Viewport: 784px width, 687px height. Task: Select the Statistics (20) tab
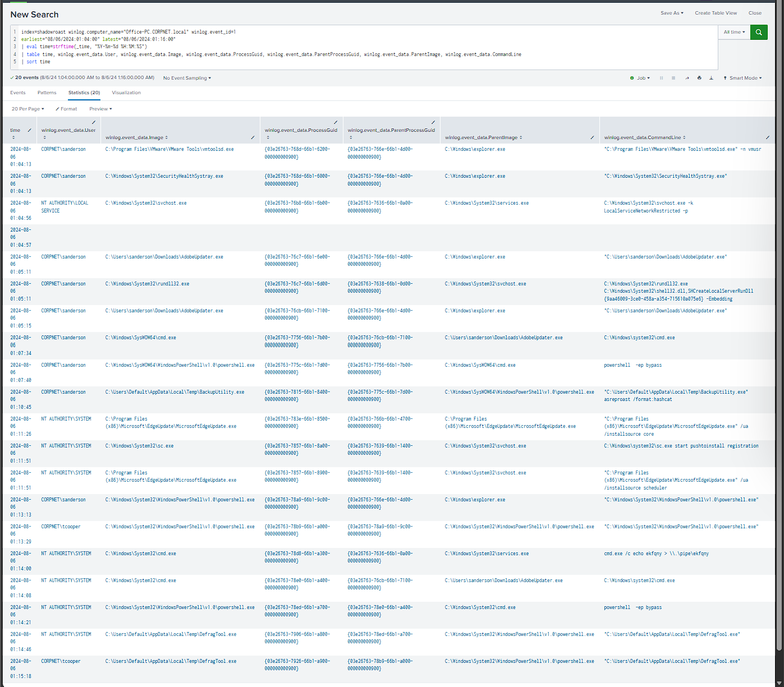click(84, 93)
